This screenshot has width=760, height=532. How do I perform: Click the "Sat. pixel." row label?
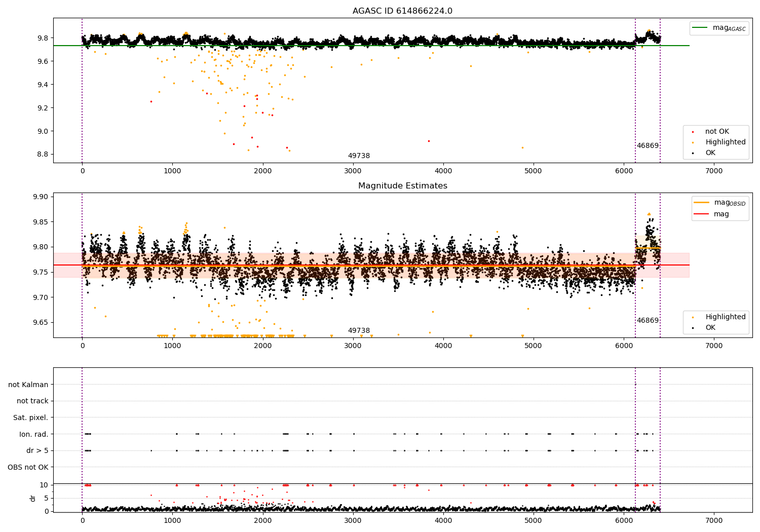coord(30,418)
